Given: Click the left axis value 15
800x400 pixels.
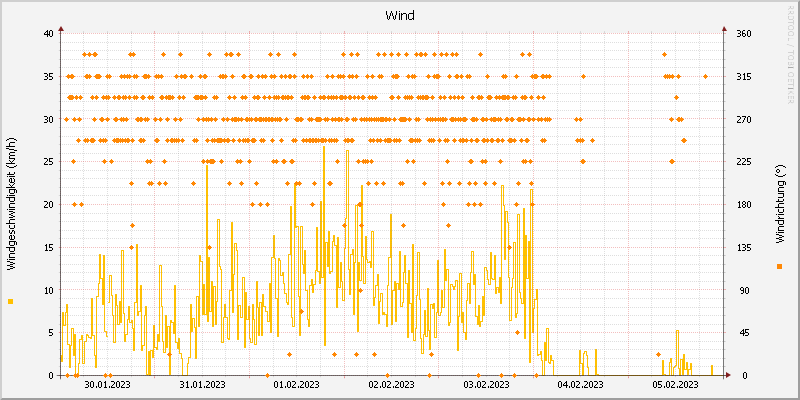Looking at the screenshot, I should 48,247.
